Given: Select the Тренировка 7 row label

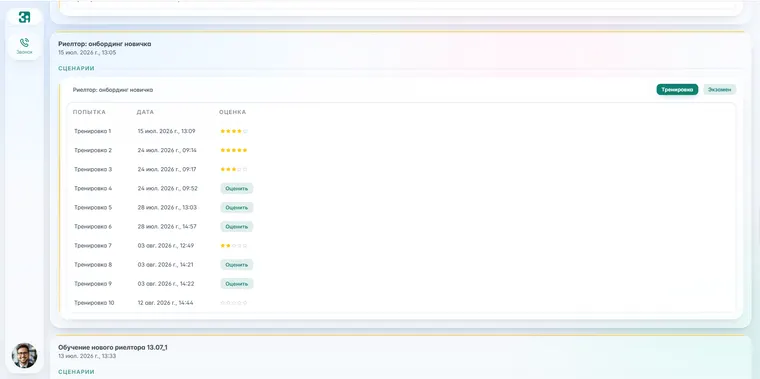Looking at the screenshot, I should pos(93,246).
